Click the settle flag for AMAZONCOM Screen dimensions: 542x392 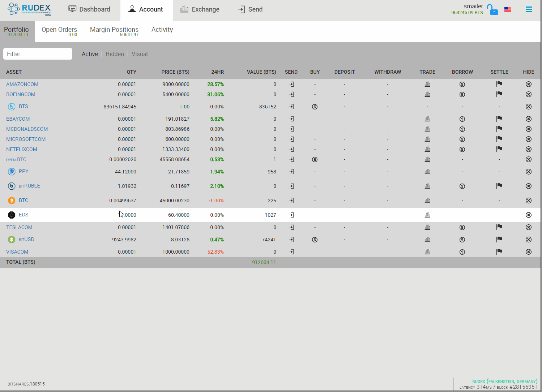click(499, 84)
